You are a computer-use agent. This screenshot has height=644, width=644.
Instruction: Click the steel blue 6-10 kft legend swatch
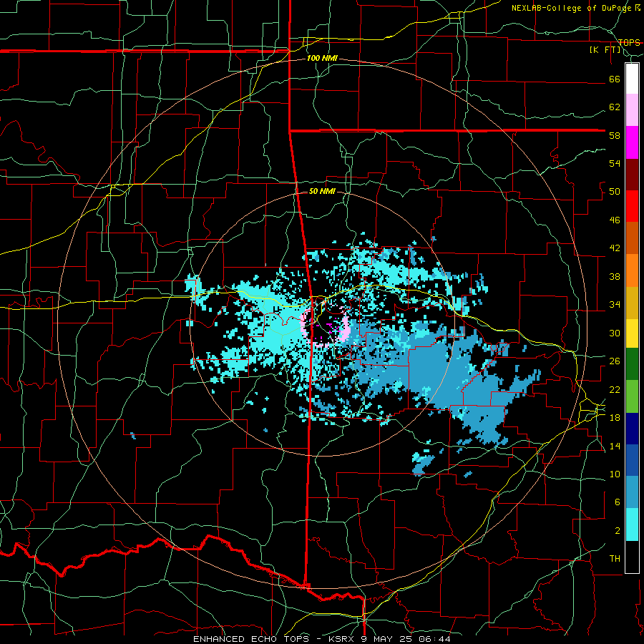click(x=632, y=492)
